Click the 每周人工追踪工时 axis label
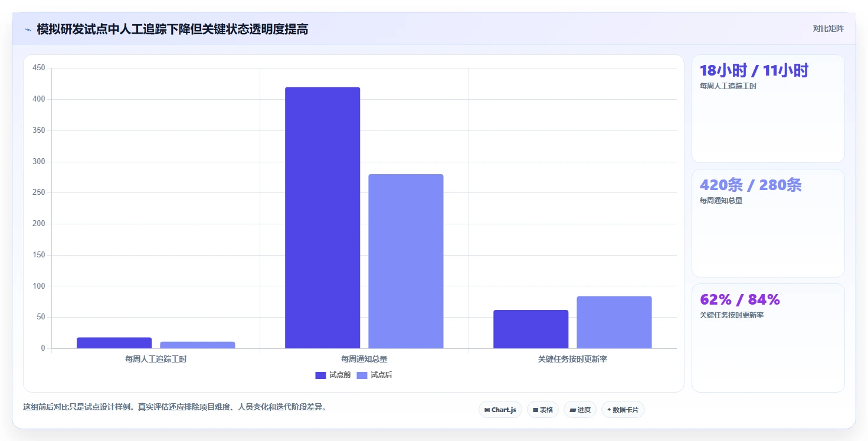The width and height of the screenshot is (868, 441). pyautogui.click(x=156, y=359)
